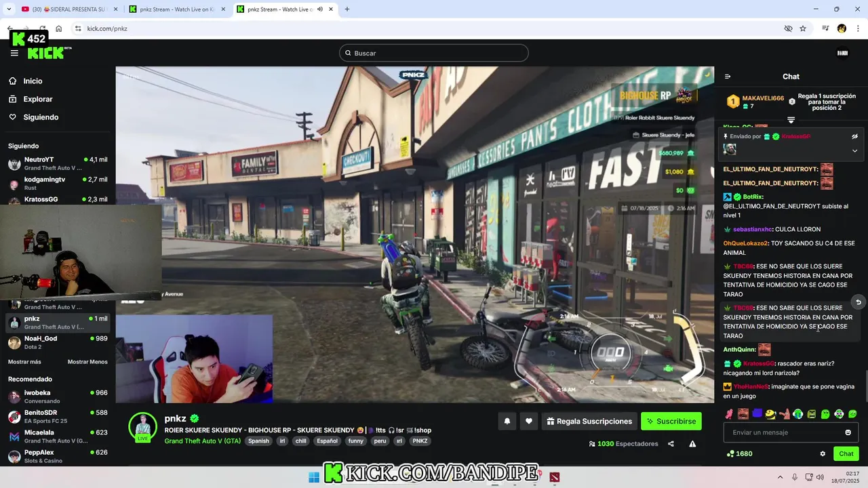Screen dimensions: 868x488
Task: Select the Spanish tag
Action: tap(258, 441)
